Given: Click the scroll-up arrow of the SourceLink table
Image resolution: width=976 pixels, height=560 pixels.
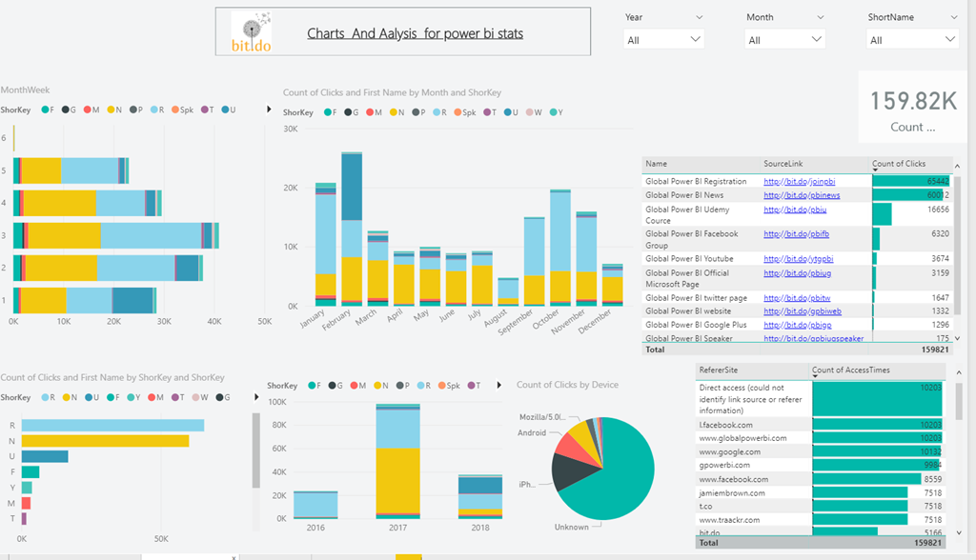Looking at the screenshot, I should pyautogui.click(x=957, y=165).
